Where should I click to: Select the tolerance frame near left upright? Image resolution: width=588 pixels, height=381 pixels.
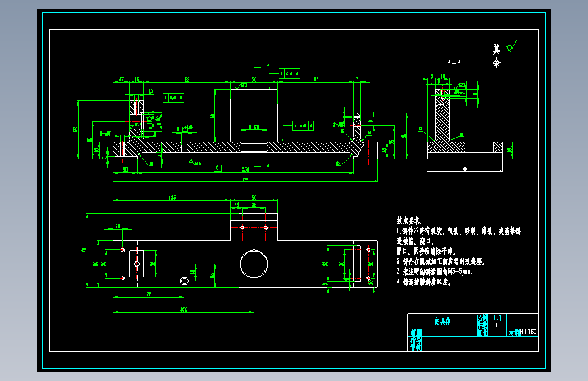point(173,98)
